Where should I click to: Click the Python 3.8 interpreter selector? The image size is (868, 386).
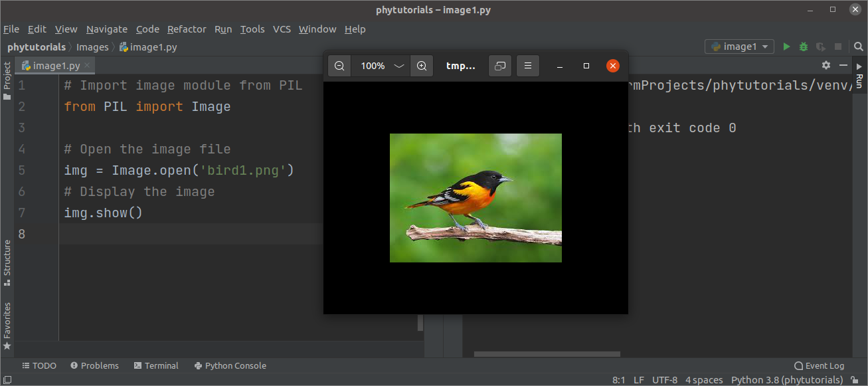pos(786,379)
